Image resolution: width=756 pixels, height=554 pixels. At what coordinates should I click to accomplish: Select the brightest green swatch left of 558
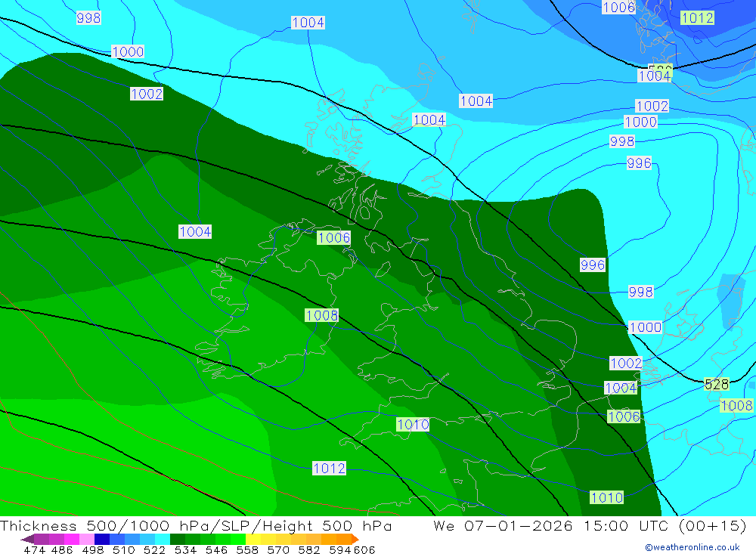(238, 539)
